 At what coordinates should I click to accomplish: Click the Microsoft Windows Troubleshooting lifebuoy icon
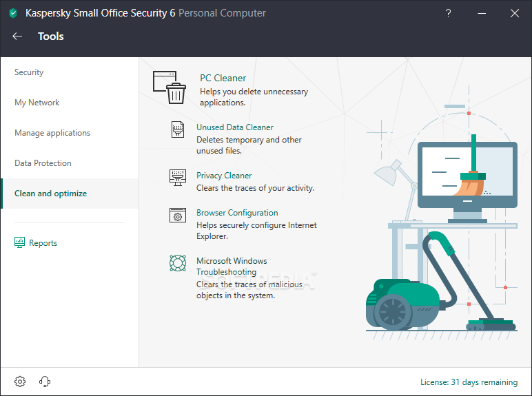point(178,263)
